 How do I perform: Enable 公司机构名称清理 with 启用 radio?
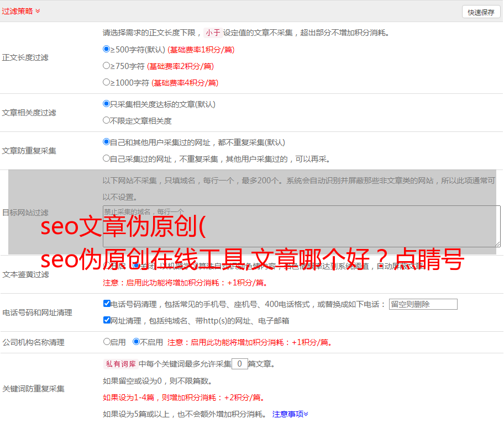pyautogui.click(x=107, y=342)
